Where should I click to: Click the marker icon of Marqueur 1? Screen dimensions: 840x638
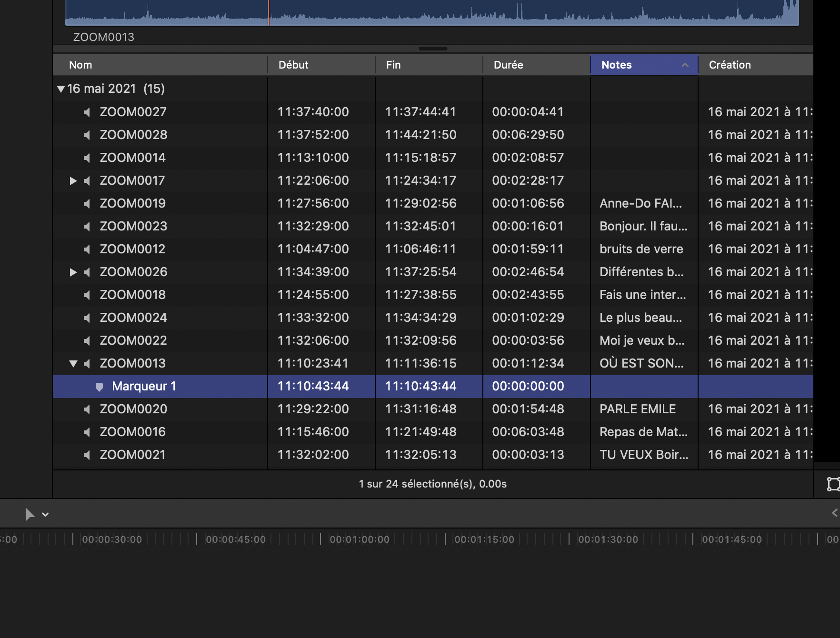tap(99, 387)
